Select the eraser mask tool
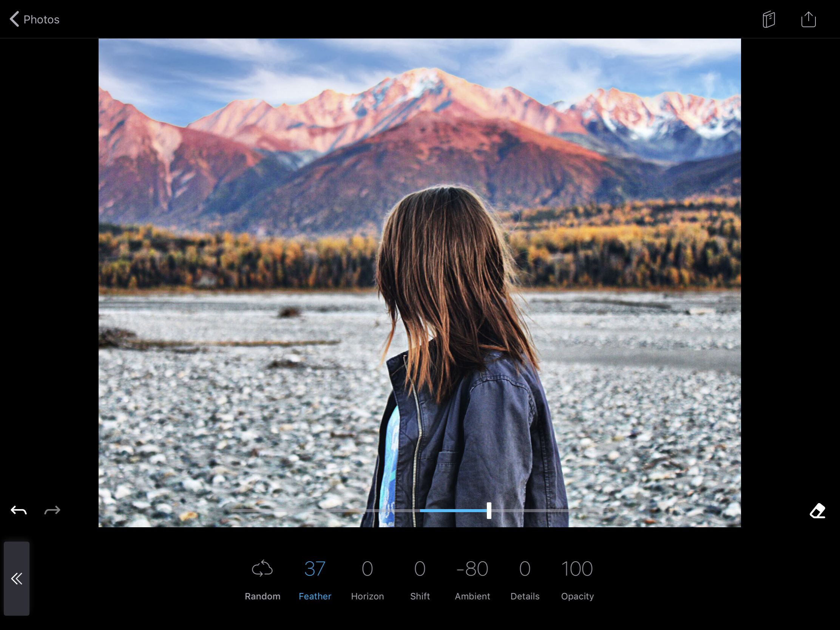Viewport: 840px width, 630px height. [x=817, y=511]
